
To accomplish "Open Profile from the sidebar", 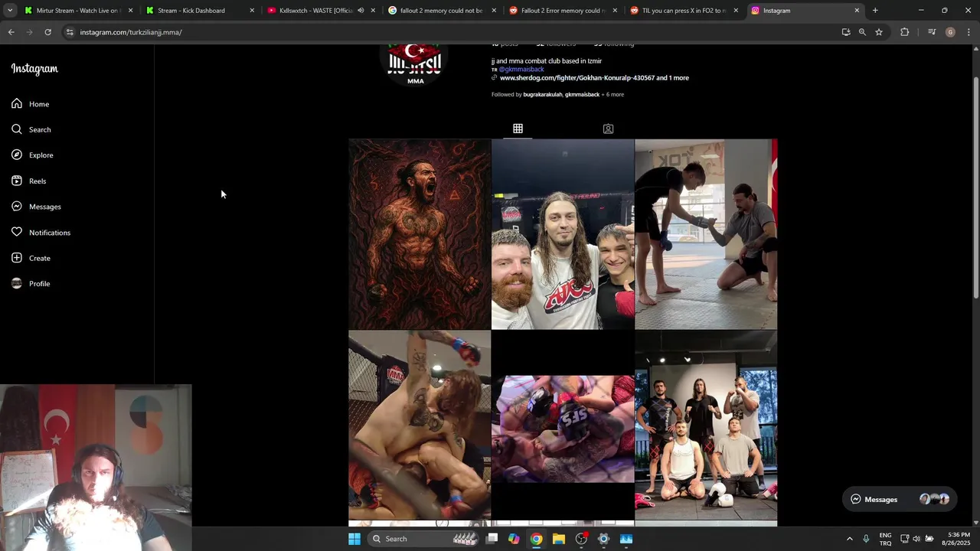I will pyautogui.click(x=31, y=284).
